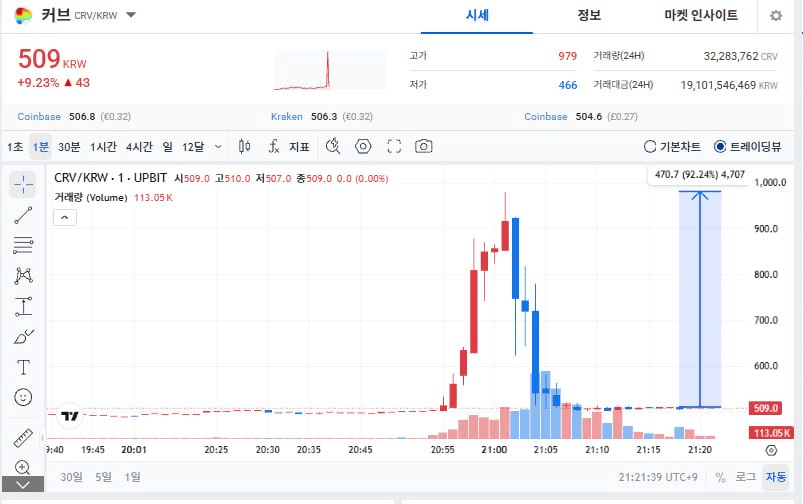Open the 마켓 인사이트 tab

tap(701, 15)
